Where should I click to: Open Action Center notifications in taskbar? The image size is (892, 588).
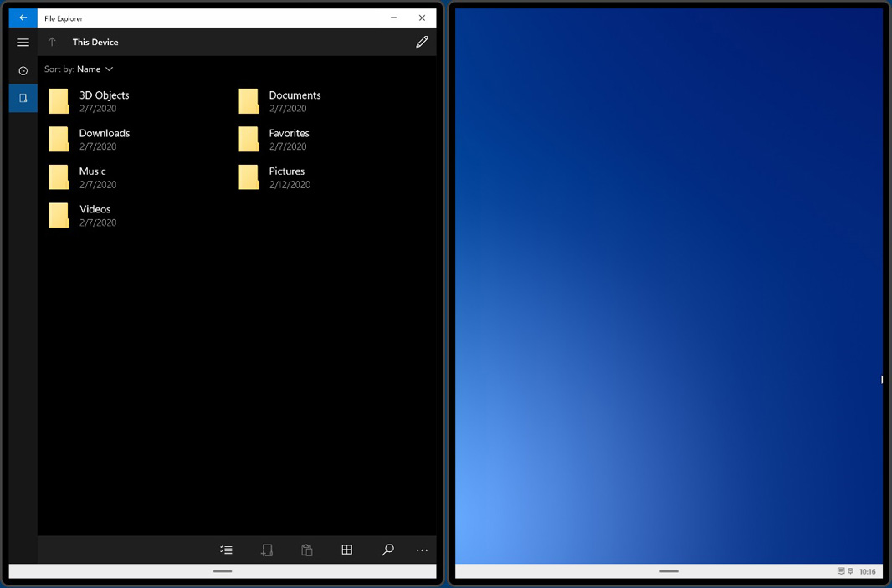click(841, 572)
